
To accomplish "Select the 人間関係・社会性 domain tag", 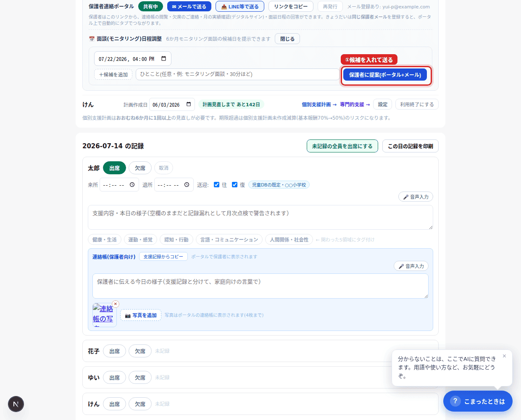I will coord(289,240).
